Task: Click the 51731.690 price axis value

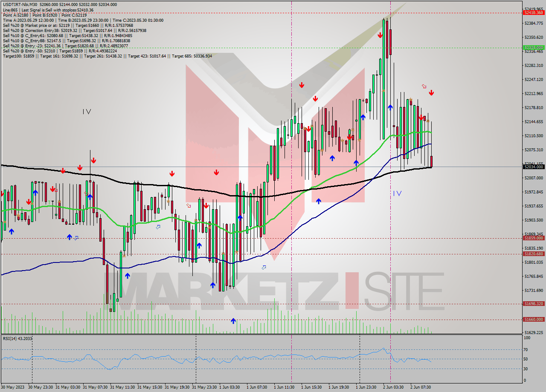Action: pos(534,290)
